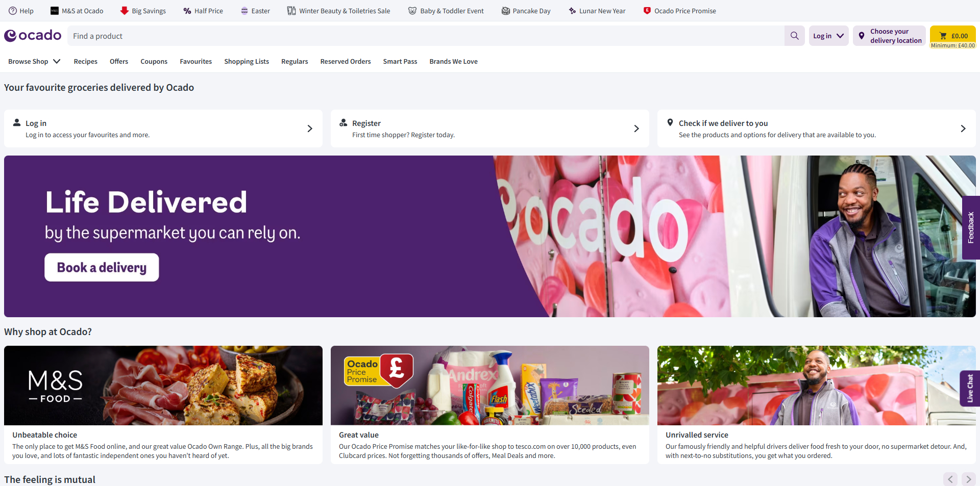Screen dimensions: 980x486
Task: Switch to the Coupons tab
Action: point(154,61)
